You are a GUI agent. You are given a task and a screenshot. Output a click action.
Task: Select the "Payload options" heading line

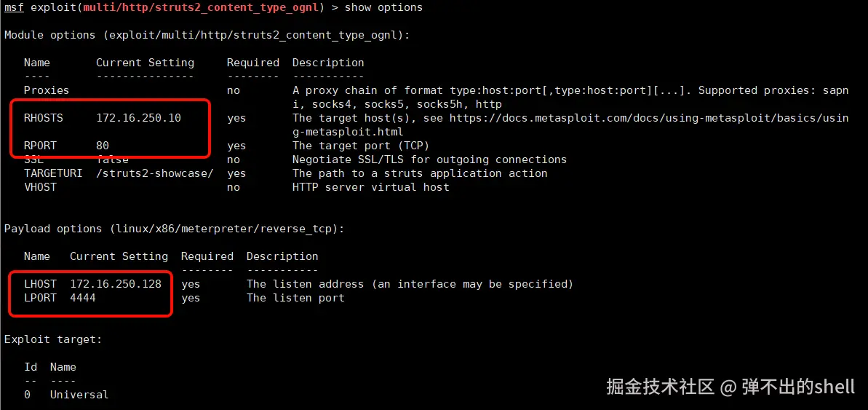tap(174, 229)
